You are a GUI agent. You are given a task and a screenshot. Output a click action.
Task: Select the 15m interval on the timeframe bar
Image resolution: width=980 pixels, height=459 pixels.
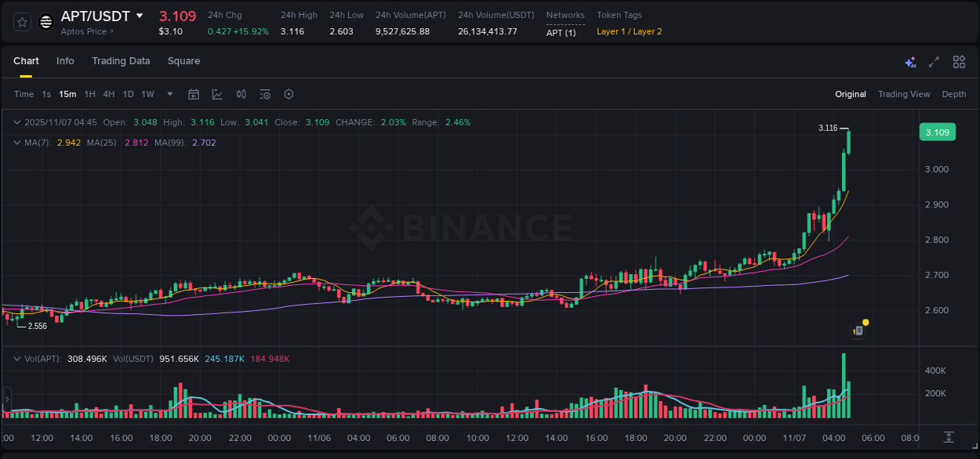pos(67,94)
